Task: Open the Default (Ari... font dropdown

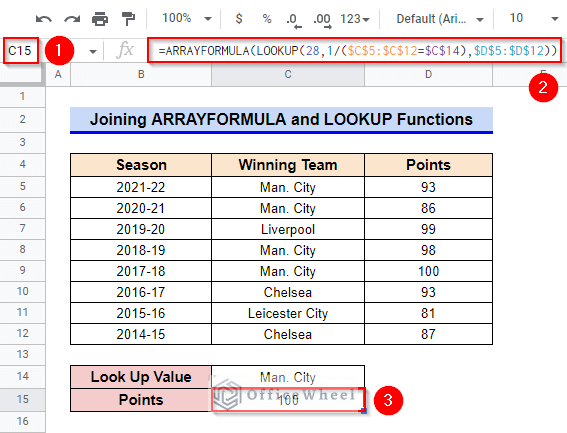Action: pyautogui.click(x=439, y=18)
